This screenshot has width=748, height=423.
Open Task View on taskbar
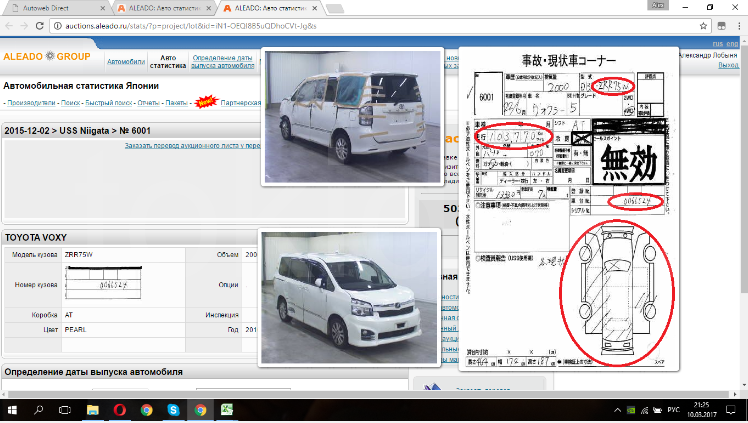[x=65, y=410]
